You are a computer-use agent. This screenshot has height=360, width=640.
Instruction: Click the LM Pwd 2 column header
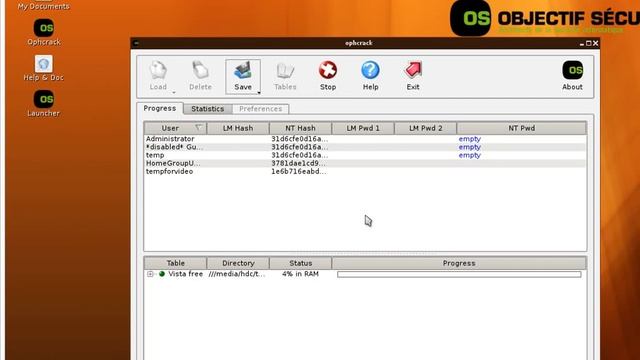(425, 128)
